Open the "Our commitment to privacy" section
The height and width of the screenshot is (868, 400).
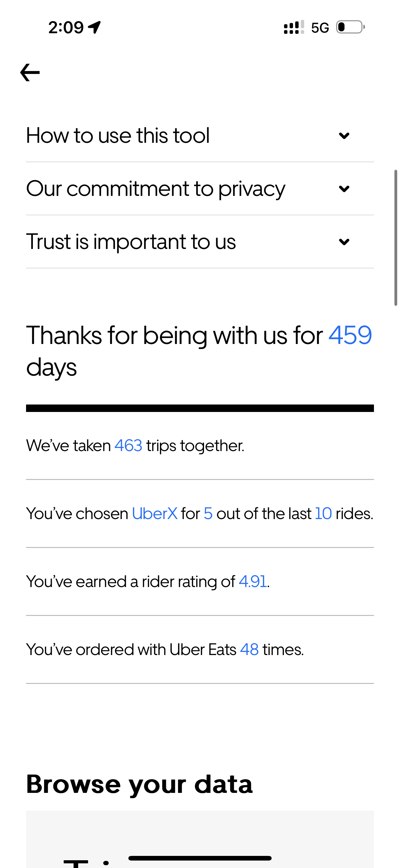coord(156,189)
